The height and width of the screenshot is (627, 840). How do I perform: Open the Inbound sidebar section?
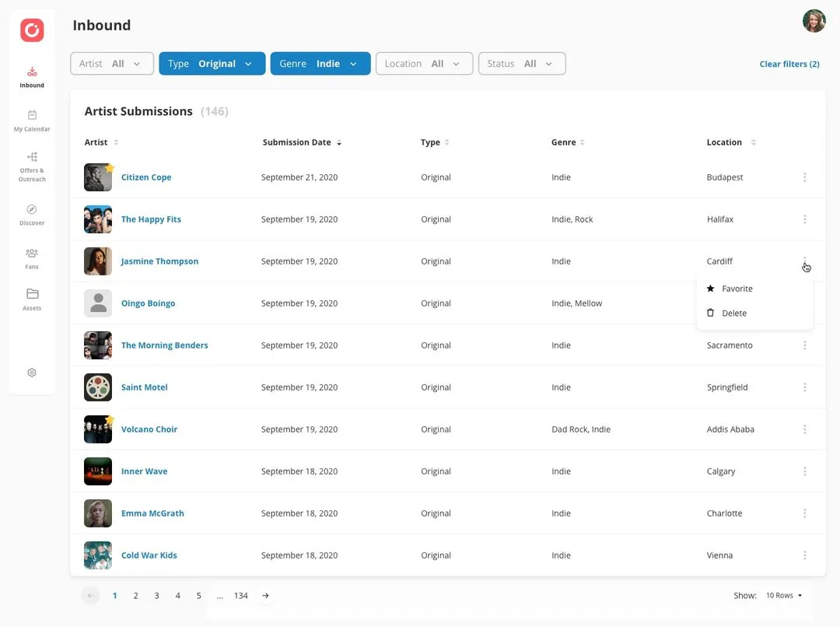32,78
